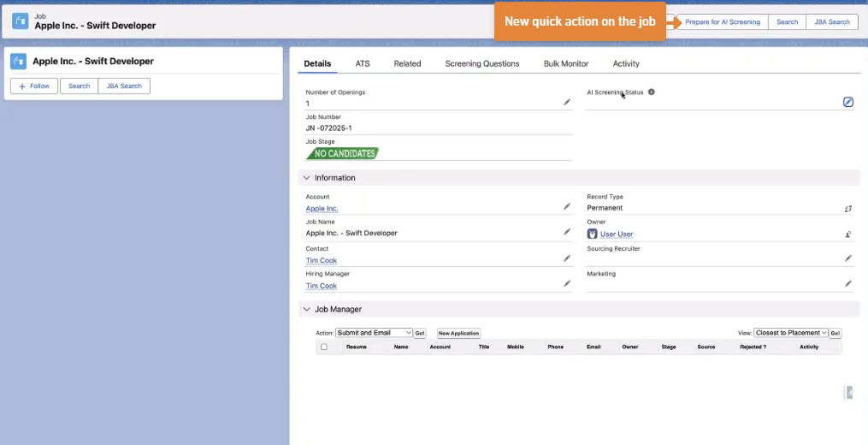Viewport: 868px width, 445px height.
Task: Collapse the Job Manager section
Action: pyautogui.click(x=306, y=309)
